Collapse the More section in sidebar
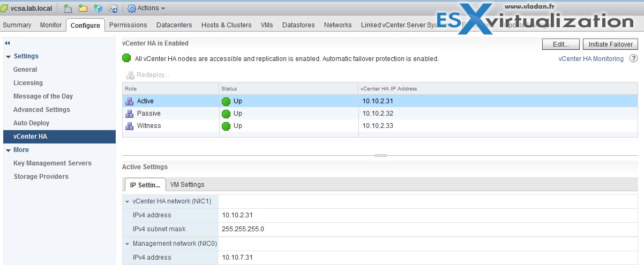 click(x=8, y=150)
